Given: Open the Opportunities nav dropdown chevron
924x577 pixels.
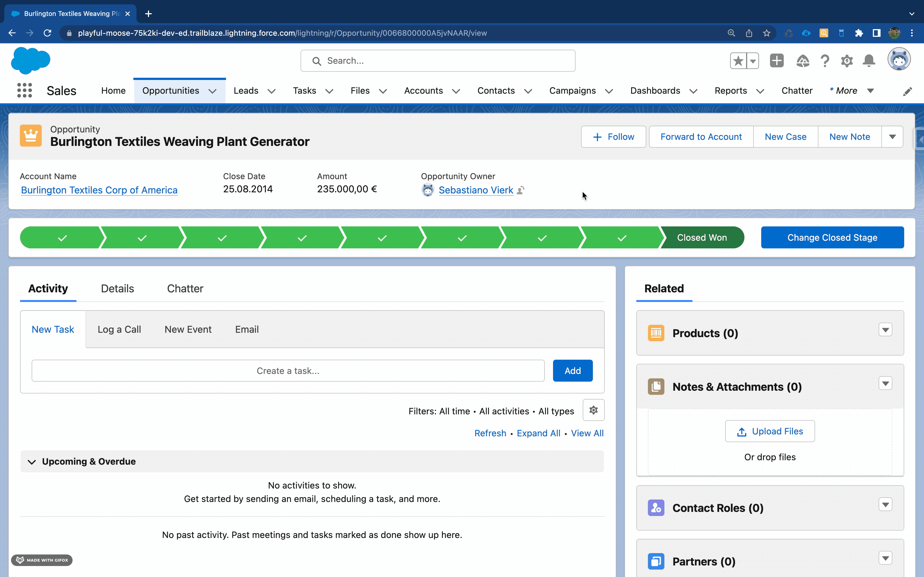Looking at the screenshot, I should [x=213, y=91].
